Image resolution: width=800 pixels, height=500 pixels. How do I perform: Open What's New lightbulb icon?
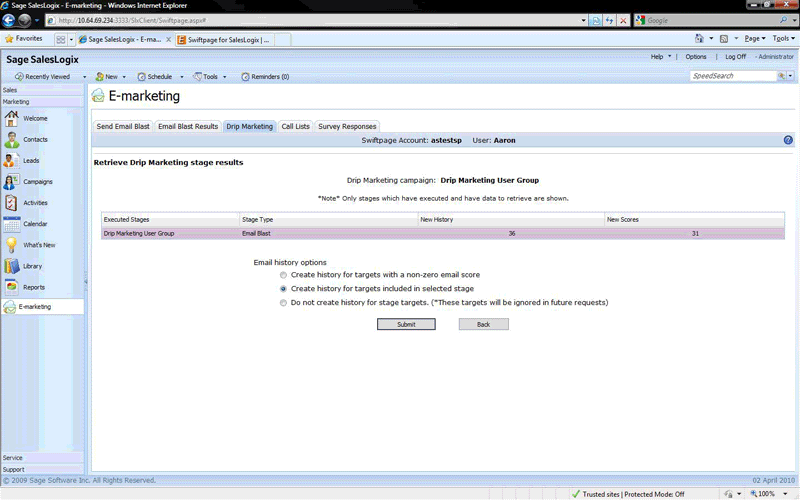(x=11, y=245)
